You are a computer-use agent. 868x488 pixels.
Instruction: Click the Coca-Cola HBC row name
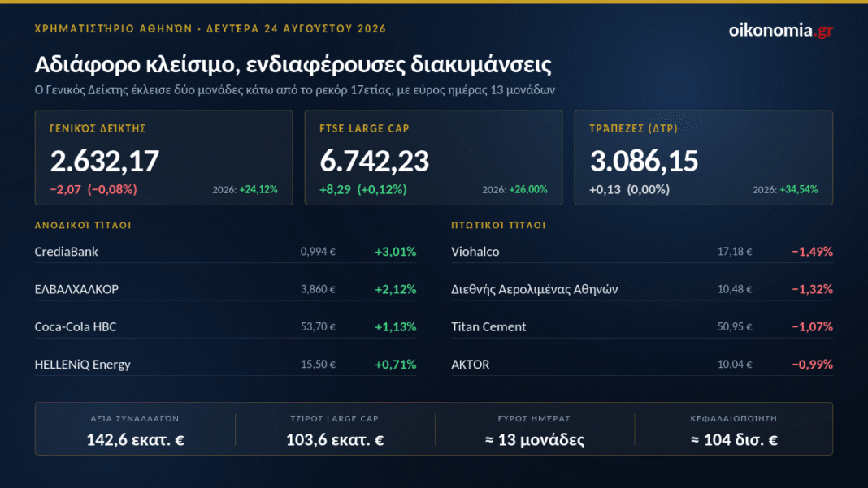(76, 326)
